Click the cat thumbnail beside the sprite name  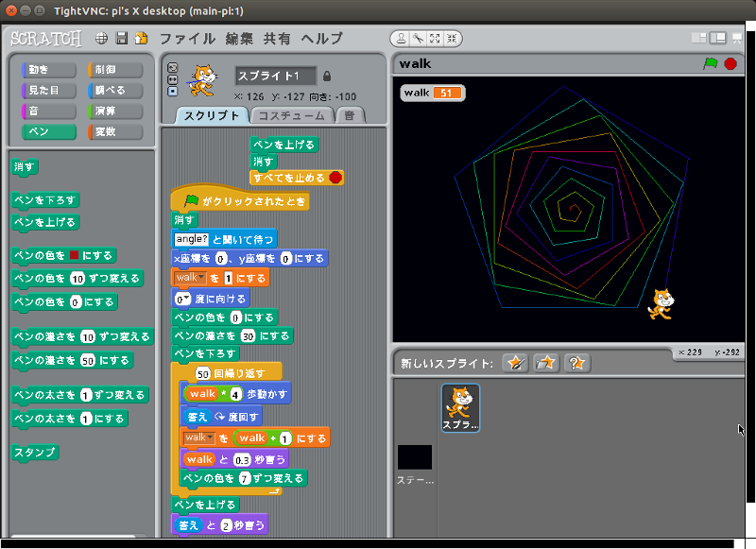203,80
